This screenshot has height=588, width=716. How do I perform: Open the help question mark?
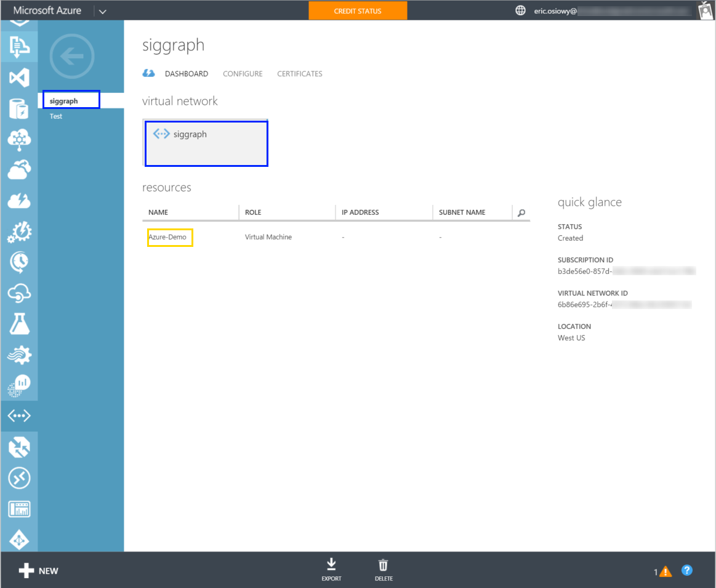[687, 570]
